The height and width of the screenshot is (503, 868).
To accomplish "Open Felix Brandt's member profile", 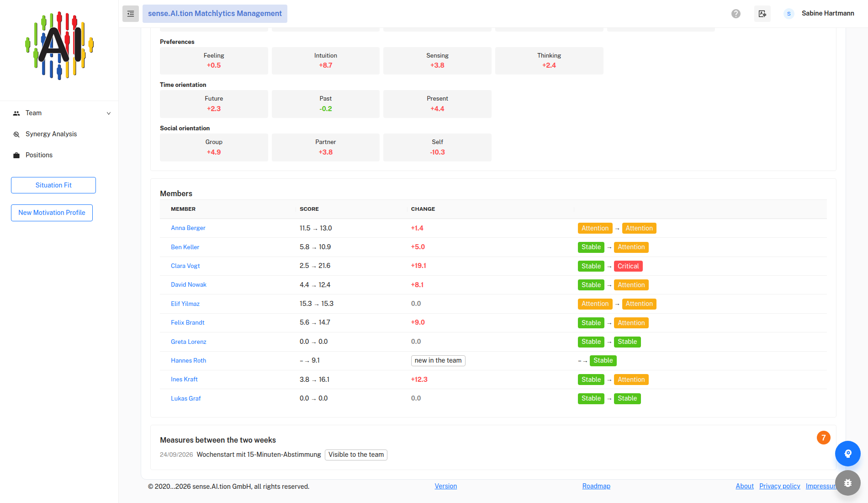I will pos(188,322).
